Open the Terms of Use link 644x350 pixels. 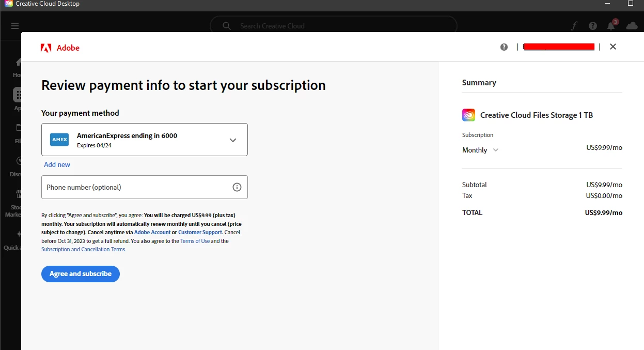click(x=195, y=241)
